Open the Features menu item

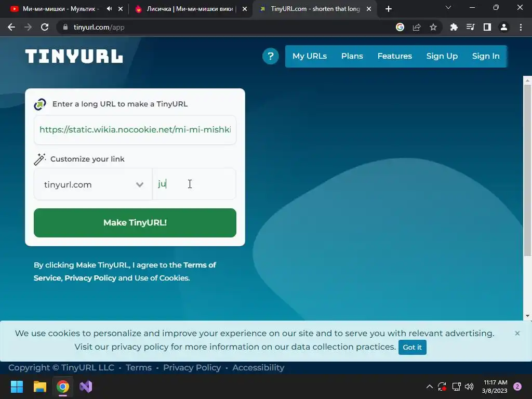(395, 56)
